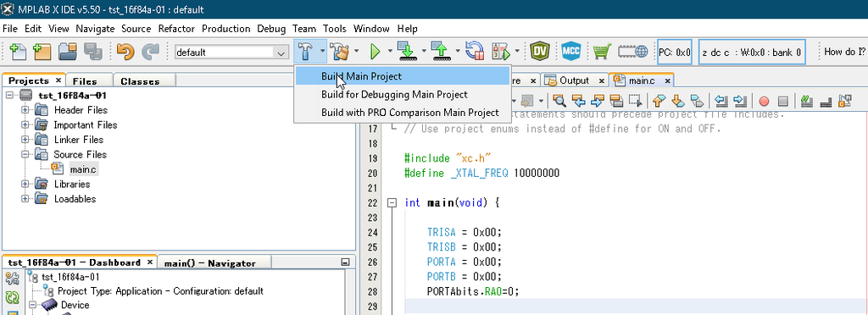Expand the Important Files tree node
868x315 pixels.
pos(25,124)
